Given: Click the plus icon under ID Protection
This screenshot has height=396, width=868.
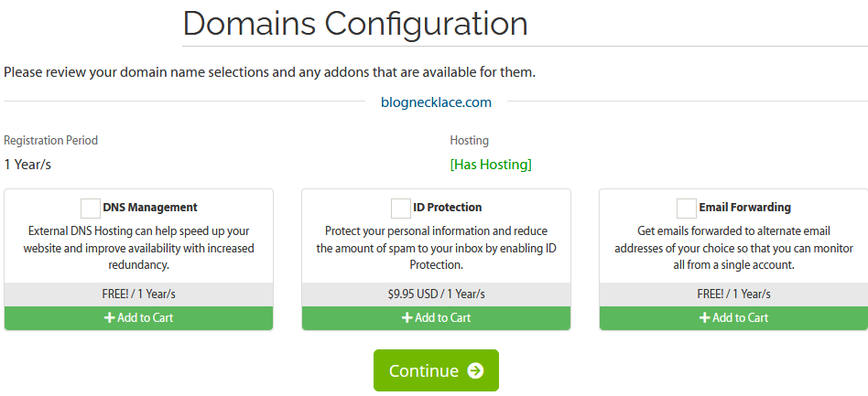Looking at the screenshot, I should [x=407, y=318].
